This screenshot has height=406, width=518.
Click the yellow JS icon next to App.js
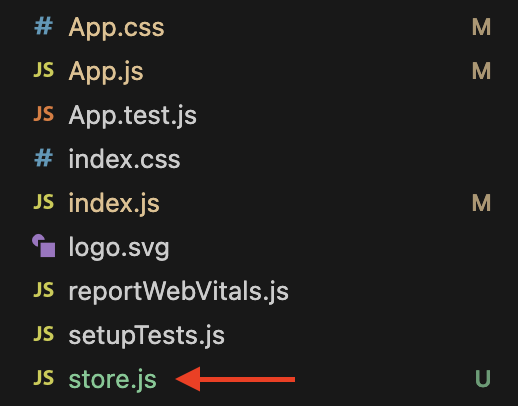[44, 70]
